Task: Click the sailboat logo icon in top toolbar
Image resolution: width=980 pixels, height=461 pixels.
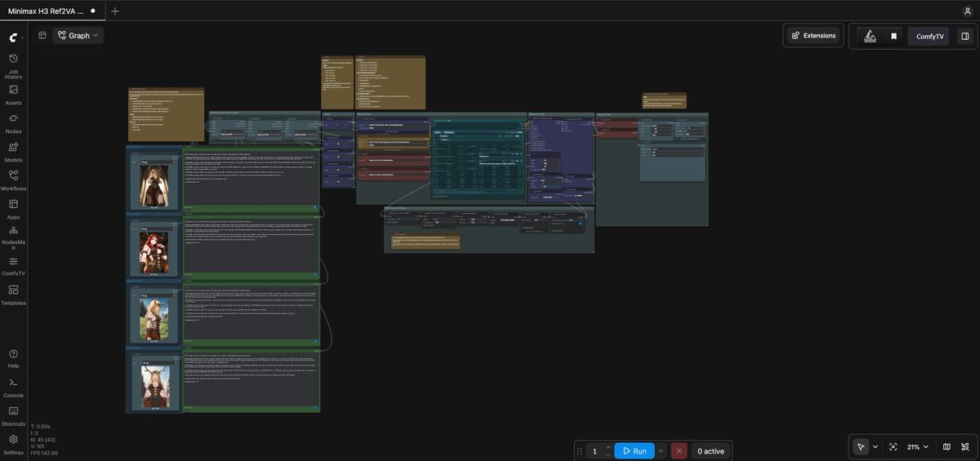Action: (871, 36)
